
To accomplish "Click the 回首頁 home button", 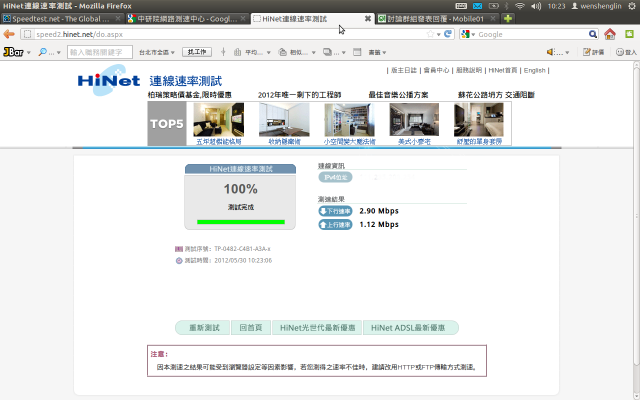I will pyautogui.click(x=251, y=328).
